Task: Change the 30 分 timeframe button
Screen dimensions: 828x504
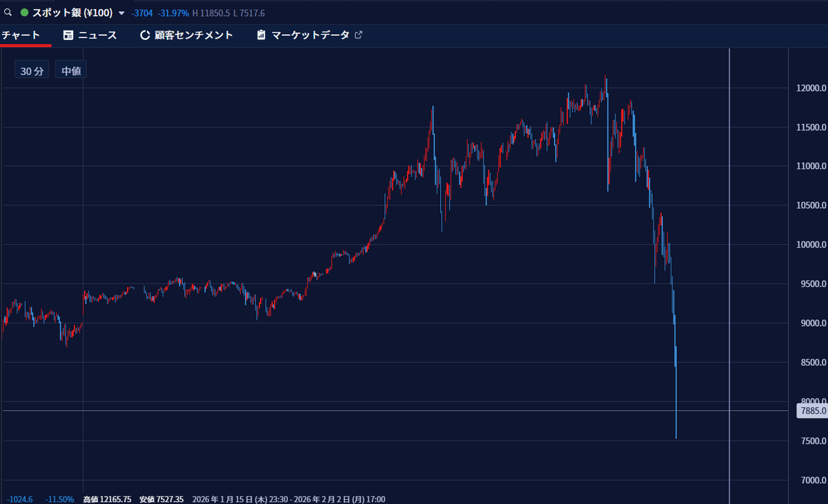Action: [32, 70]
